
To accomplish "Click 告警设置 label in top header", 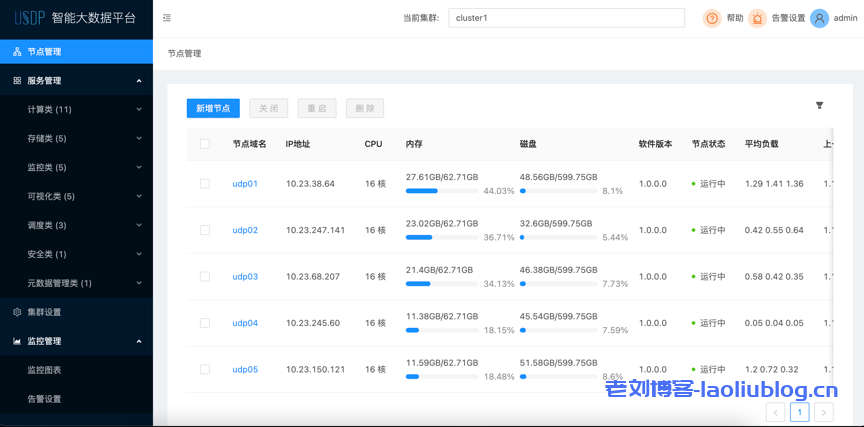I will [789, 18].
